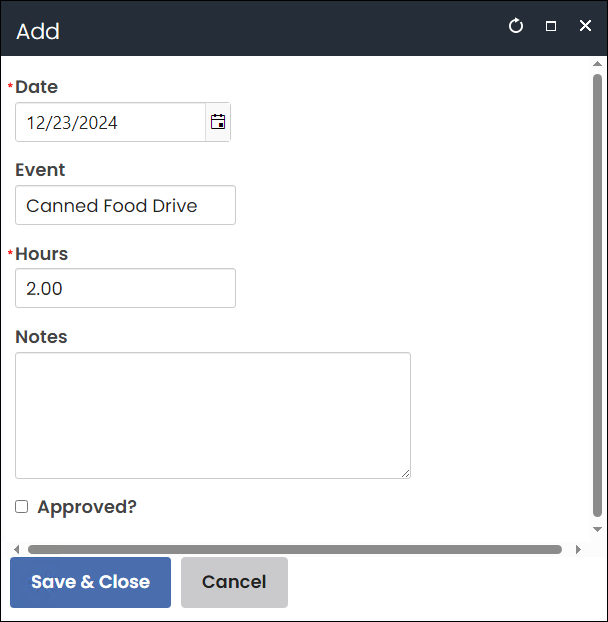Grab the Notes textarea resize handle

point(405,473)
